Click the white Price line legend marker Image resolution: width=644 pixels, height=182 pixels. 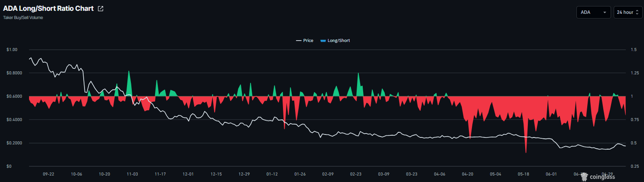299,41
